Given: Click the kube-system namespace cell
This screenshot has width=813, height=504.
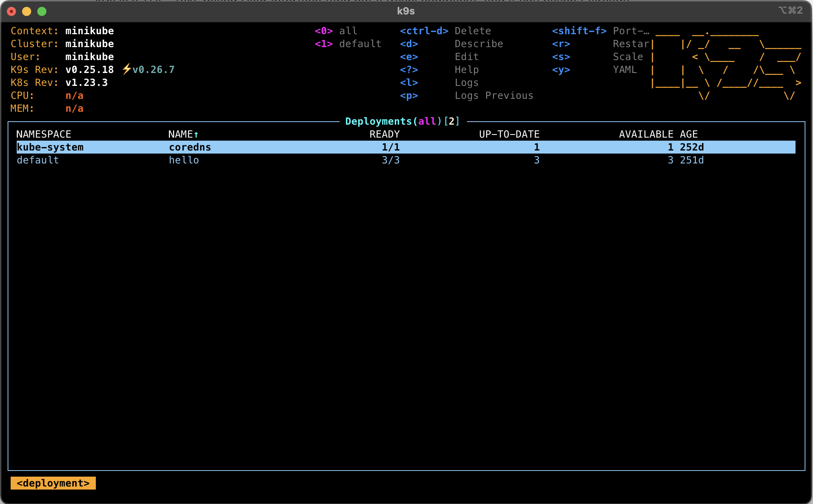Looking at the screenshot, I should click(50, 147).
